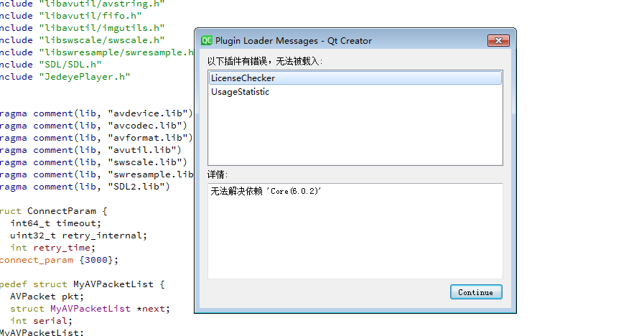
Task: Click the "libavutil/fifo.h" include in code
Action: click(90, 16)
